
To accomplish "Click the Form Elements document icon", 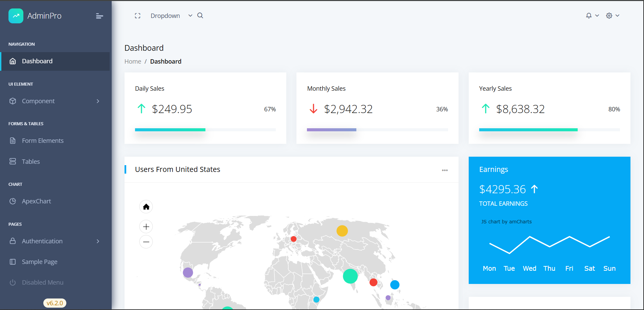I will click(13, 140).
